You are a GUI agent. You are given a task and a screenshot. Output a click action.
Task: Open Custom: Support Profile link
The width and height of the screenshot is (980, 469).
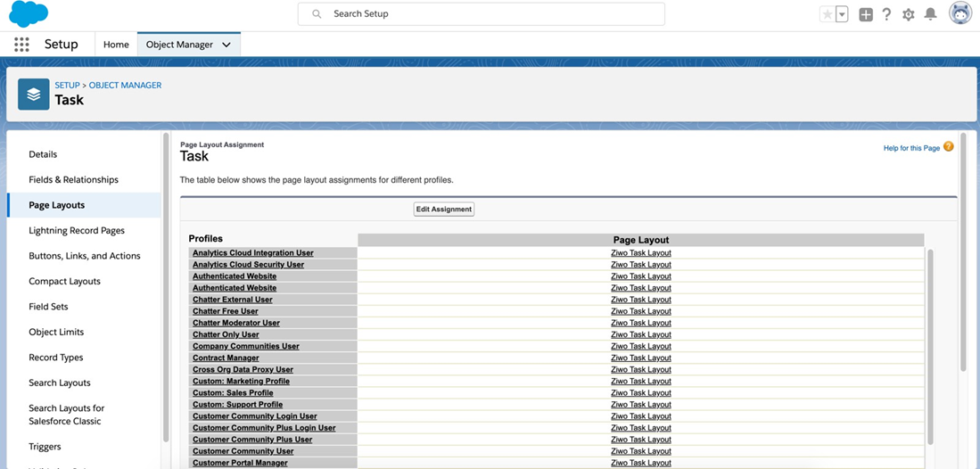point(237,405)
